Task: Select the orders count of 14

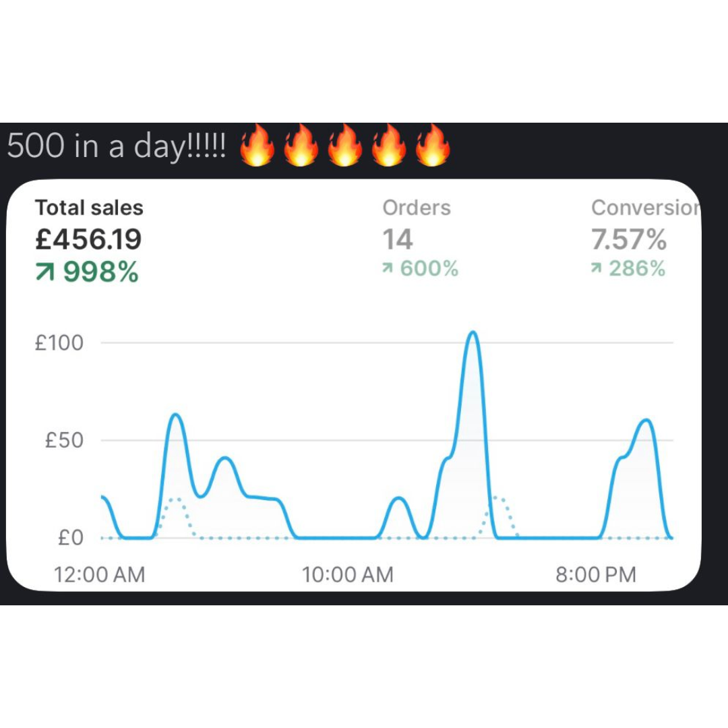Action: pyautogui.click(x=398, y=239)
